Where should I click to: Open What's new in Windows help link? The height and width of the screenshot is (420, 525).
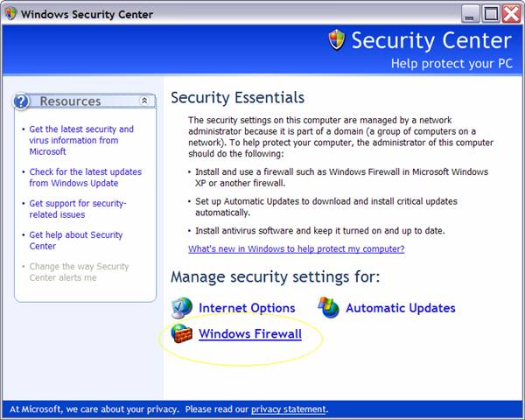(297, 248)
